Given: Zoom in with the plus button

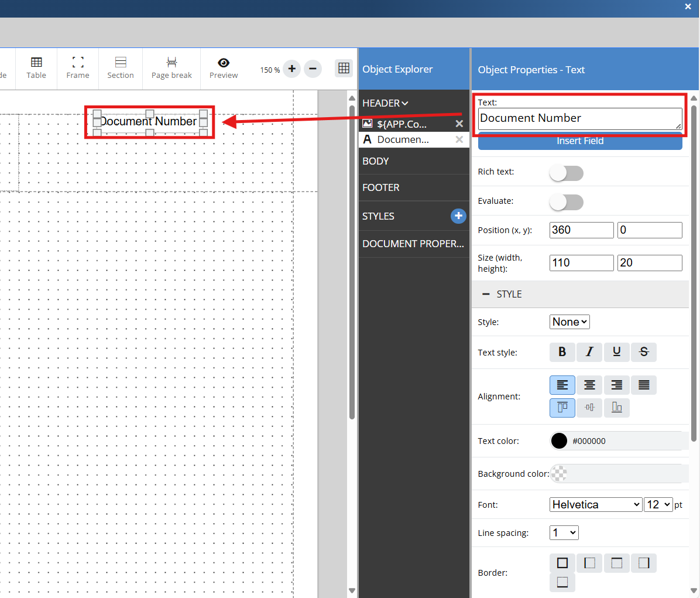Looking at the screenshot, I should coord(292,69).
